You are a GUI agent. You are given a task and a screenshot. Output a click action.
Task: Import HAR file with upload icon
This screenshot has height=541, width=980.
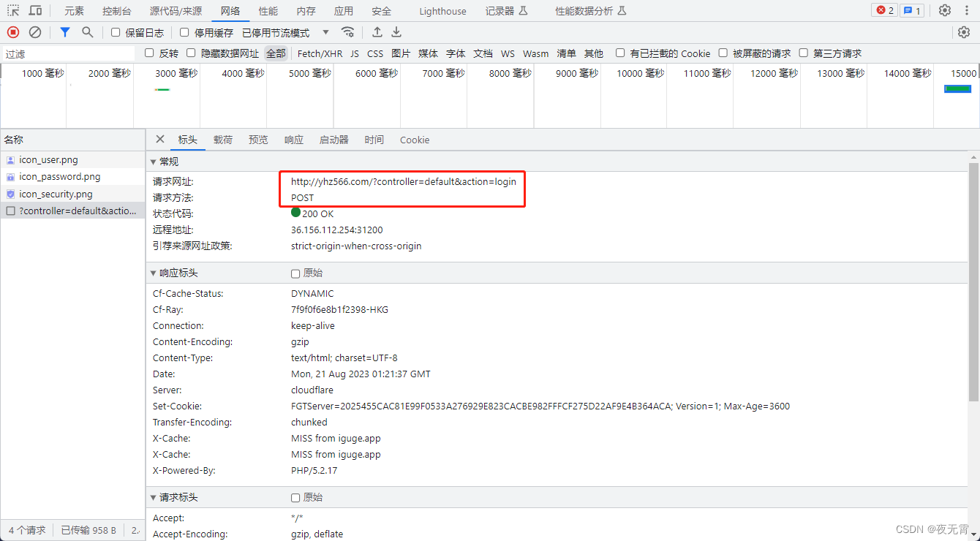(377, 32)
